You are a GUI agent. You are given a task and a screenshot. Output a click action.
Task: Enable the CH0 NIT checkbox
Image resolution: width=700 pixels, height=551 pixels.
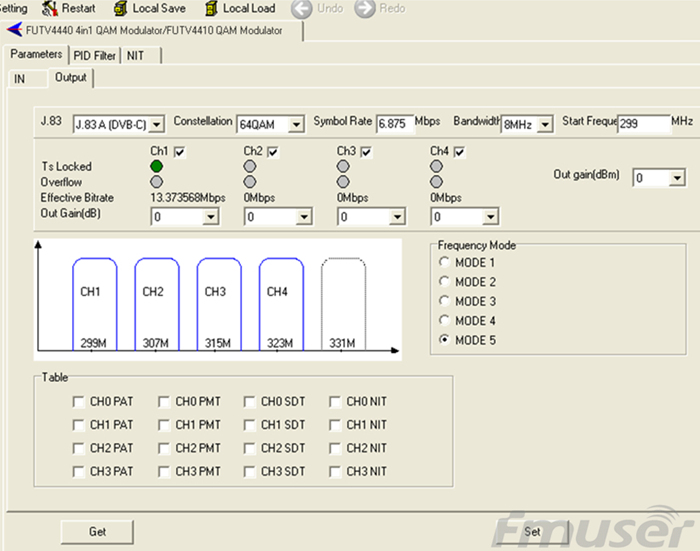point(335,402)
